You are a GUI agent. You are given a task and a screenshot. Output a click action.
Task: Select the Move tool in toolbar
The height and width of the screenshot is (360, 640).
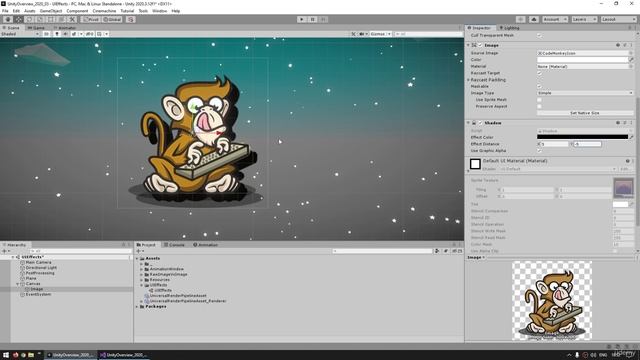[18, 19]
